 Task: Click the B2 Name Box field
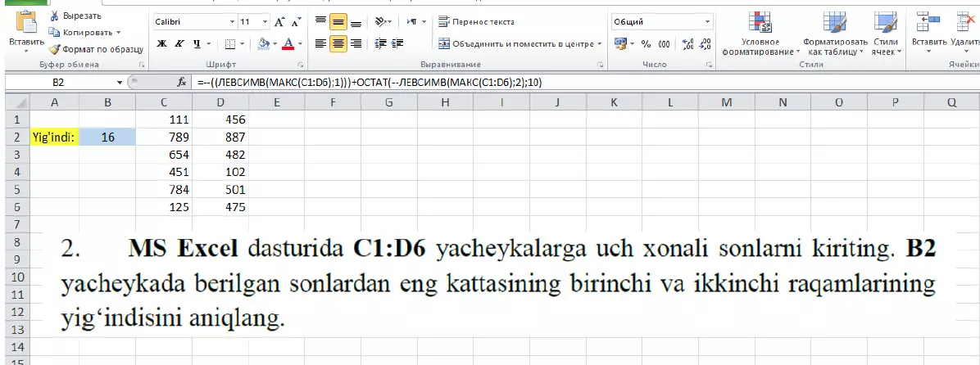tap(59, 83)
